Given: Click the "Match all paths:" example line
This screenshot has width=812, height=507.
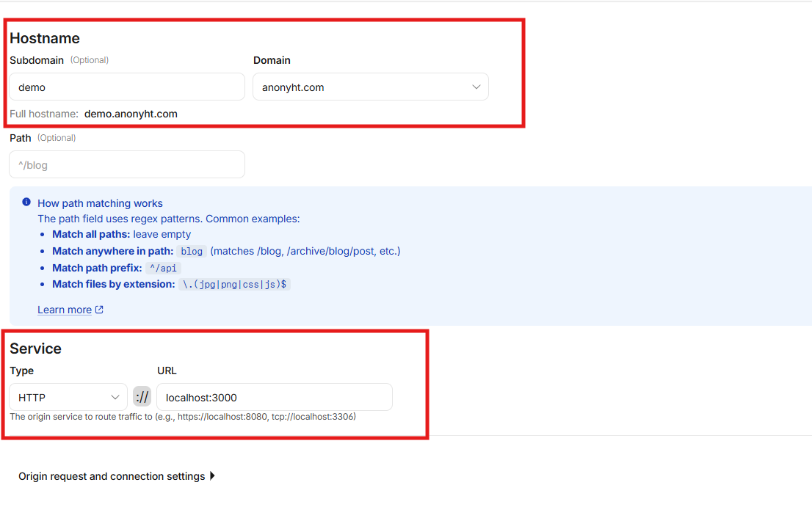Looking at the screenshot, I should pyautogui.click(x=122, y=234).
